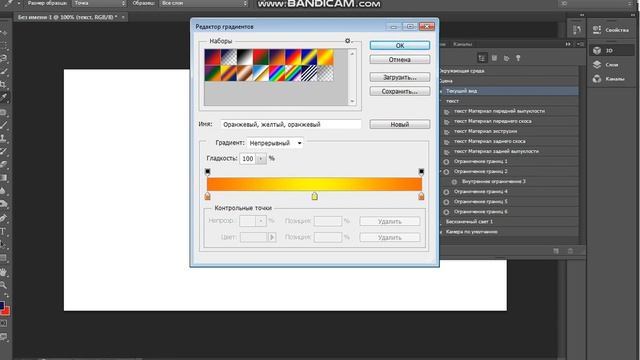Viewport: 640px width, 360px height.
Task: Select Ограничение границ 1 row
Action: (509, 161)
